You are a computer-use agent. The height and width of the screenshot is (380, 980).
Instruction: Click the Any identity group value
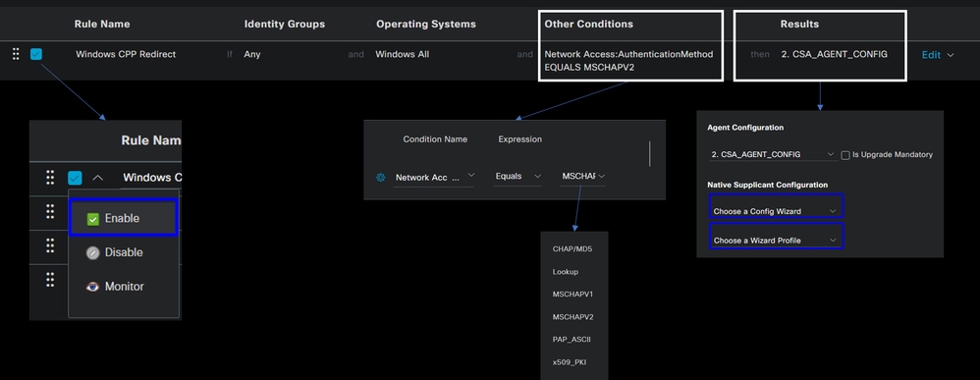point(252,54)
